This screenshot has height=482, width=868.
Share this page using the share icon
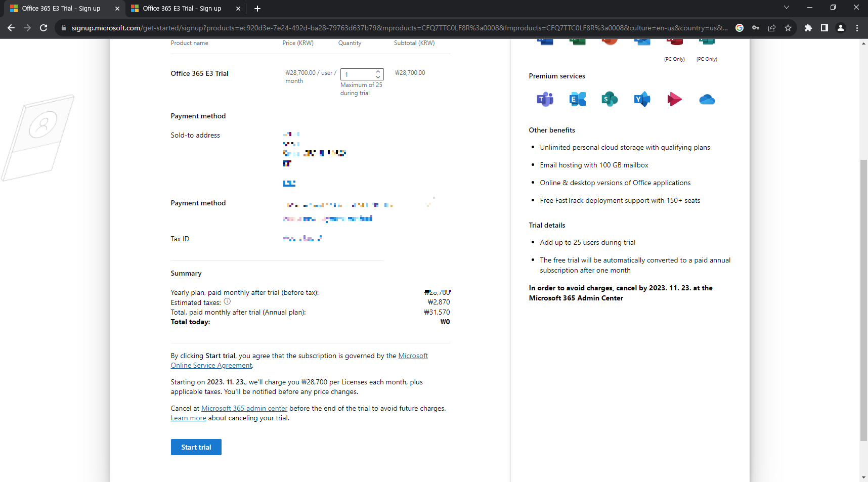[x=772, y=28]
